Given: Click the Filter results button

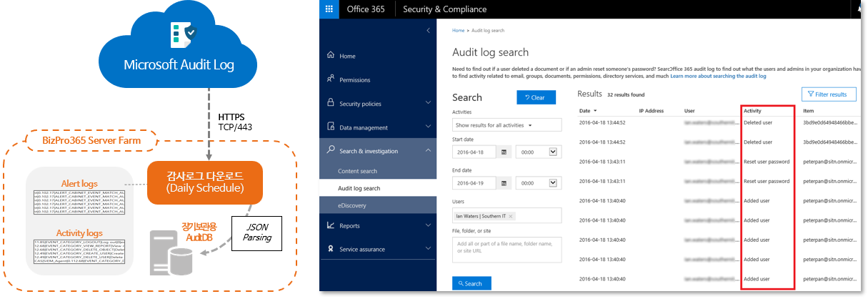Looking at the screenshot, I should tap(828, 94).
